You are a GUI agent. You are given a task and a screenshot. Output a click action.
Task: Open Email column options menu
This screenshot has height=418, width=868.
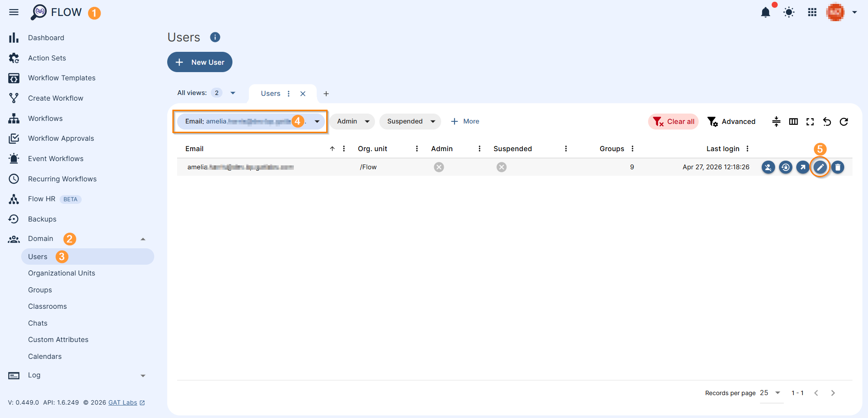344,149
